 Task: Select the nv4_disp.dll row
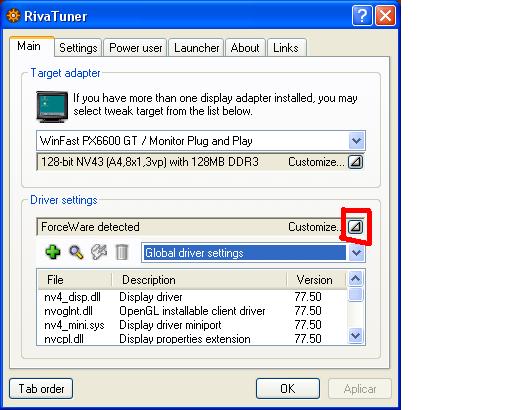pyautogui.click(x=192, y=297)
